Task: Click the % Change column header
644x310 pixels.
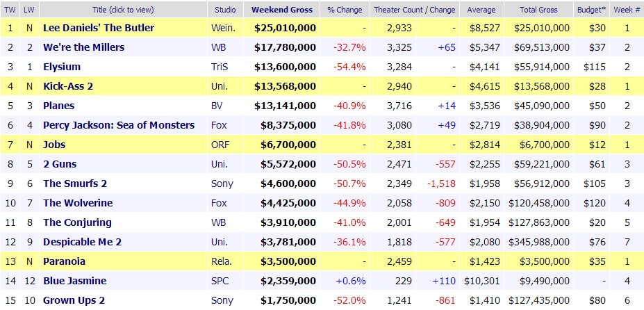Action: point(345,10)
